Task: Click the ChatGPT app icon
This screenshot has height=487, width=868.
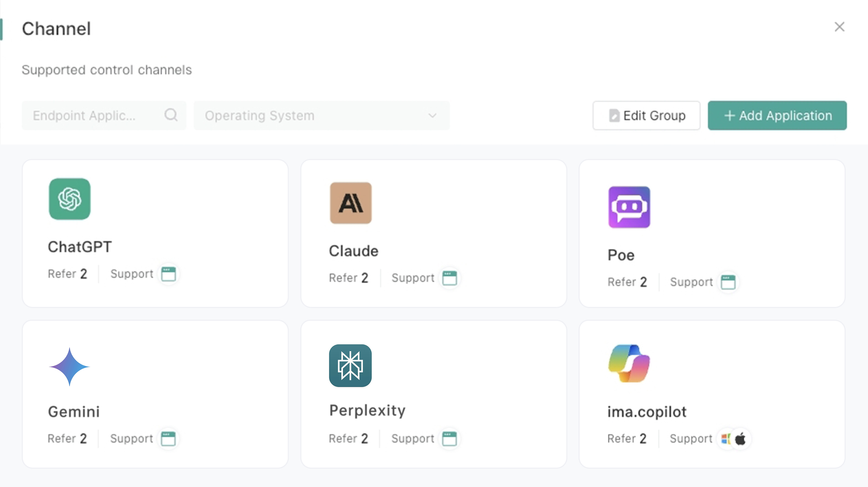Action: (70, 199)
